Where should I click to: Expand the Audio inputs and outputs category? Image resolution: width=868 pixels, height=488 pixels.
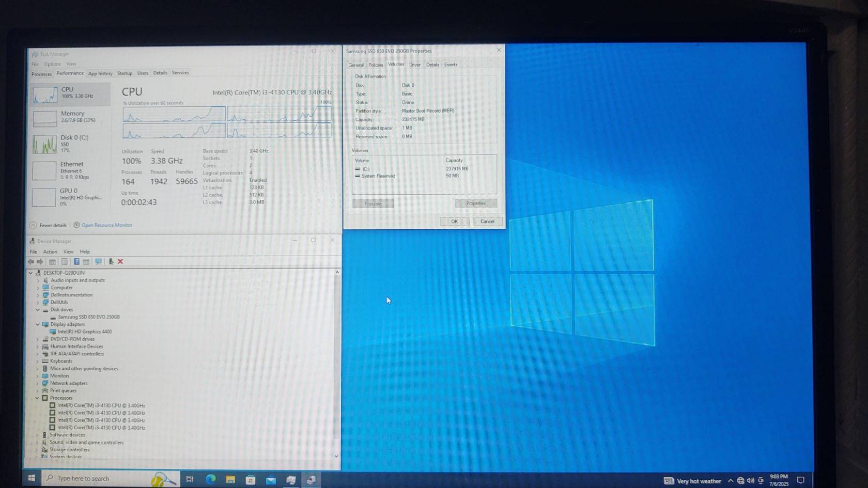click(x=38, y=280)
